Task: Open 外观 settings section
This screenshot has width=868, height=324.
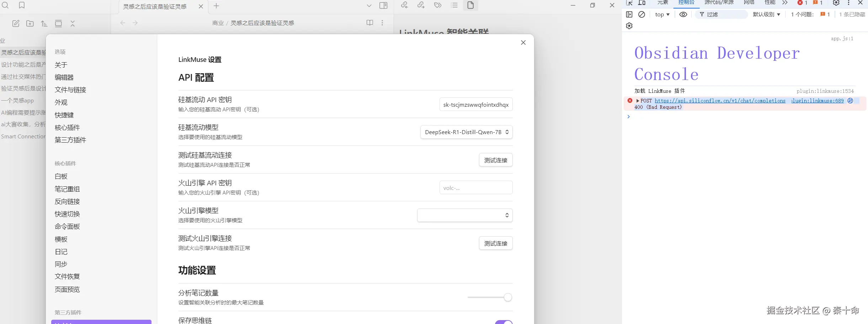Action: 61,102
